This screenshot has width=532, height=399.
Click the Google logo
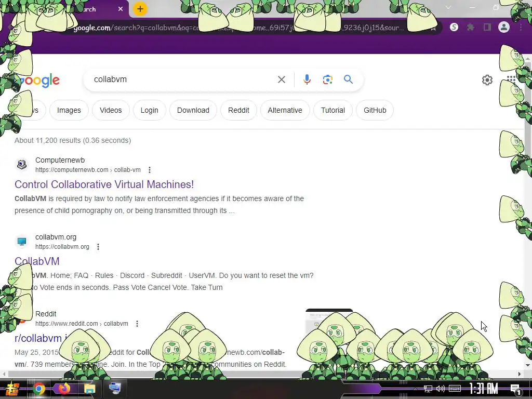pyautogui.click(x=41, y=81)
